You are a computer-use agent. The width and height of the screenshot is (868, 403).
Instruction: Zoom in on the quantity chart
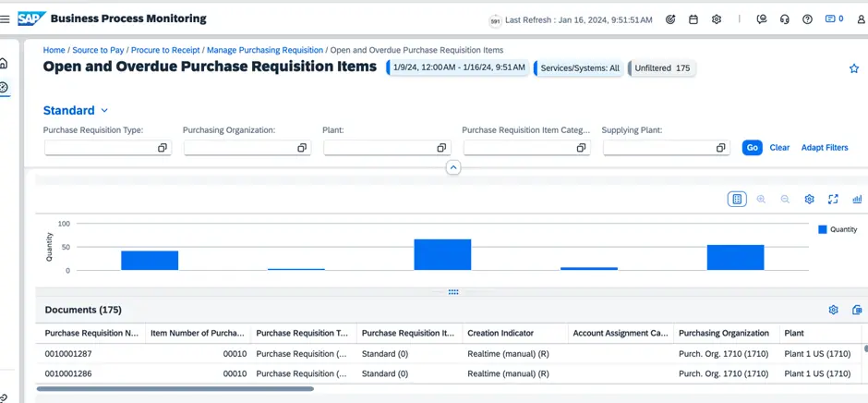761,200
